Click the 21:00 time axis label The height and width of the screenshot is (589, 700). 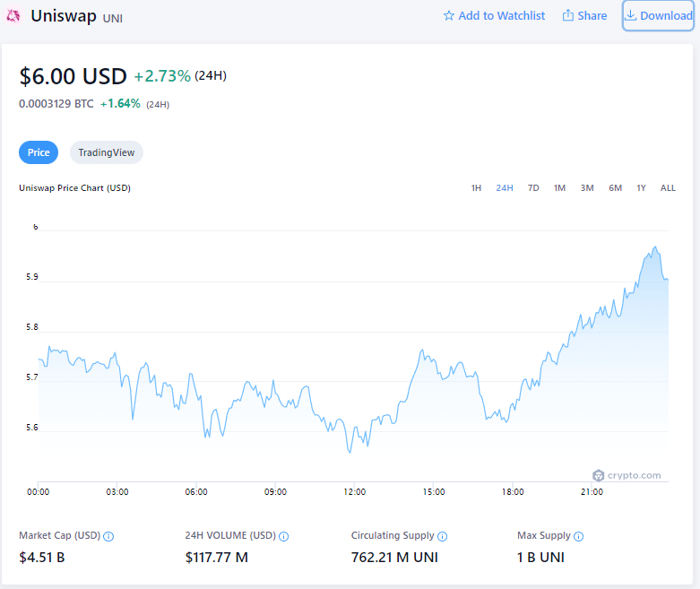click(x=592, y=492)
